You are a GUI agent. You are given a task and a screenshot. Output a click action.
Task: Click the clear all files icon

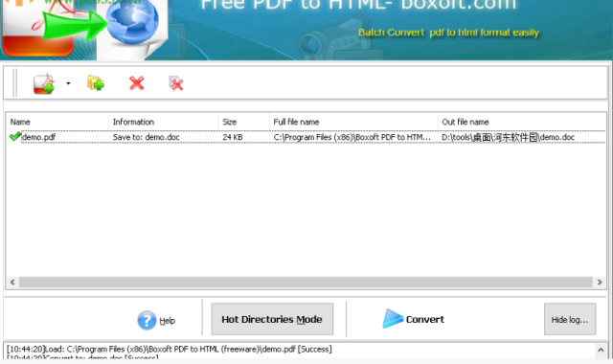pyautogui.click(x=176, y=83)
